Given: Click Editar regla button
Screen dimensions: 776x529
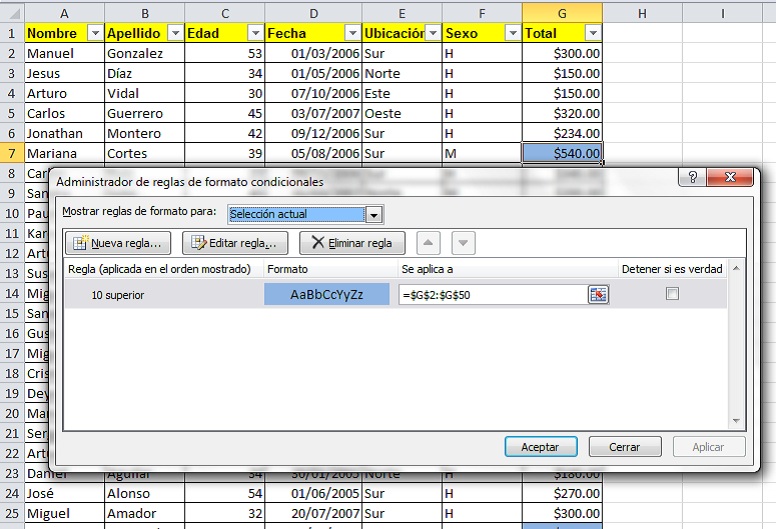Looking at the screenshot, I should pos(235,242).
